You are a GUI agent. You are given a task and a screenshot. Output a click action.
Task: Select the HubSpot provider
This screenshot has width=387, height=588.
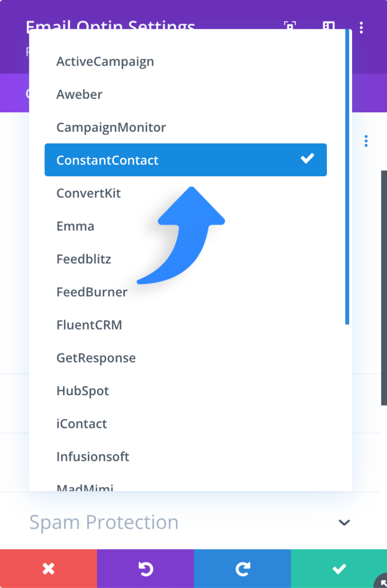(83, 391)
